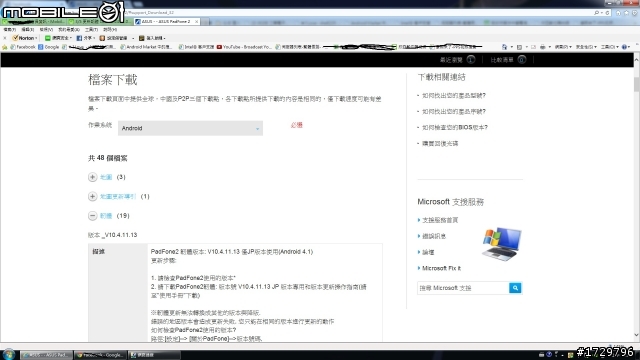The width and height of the screenshot is (640, 360).
Task: Open the Edit menu in menu bar
Action: pyautogui.click(x=27, y=29)
